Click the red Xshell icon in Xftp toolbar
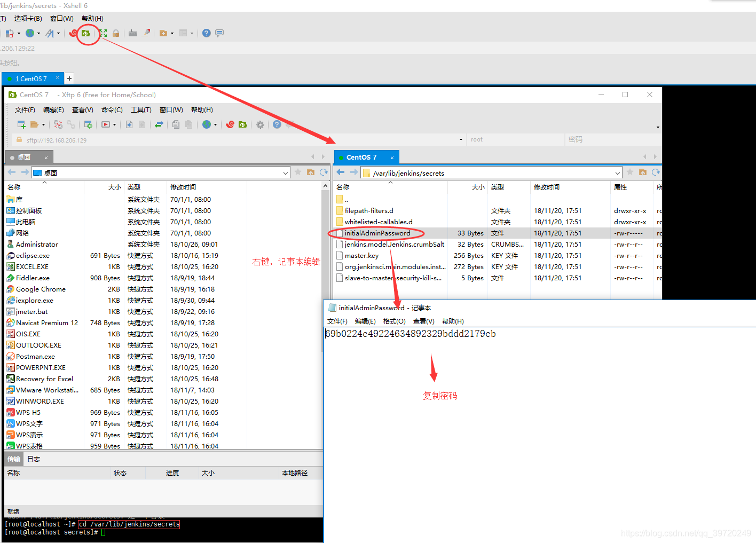The width and height of the screenshot is (756, 543). point(230,124)
